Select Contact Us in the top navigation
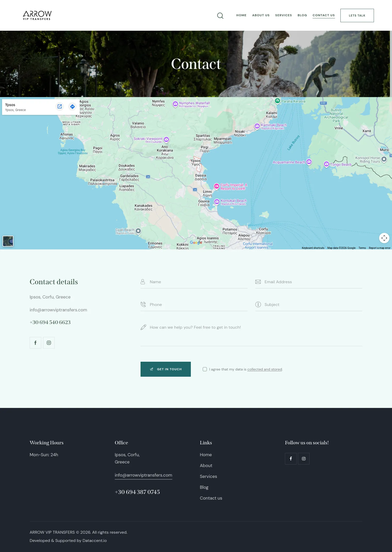 tap(324, 15)
